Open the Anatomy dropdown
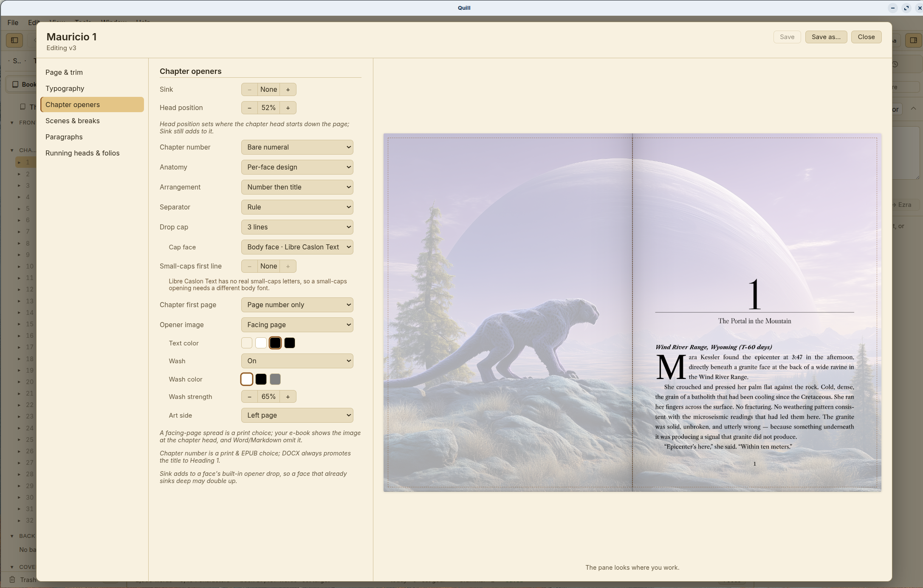The image size is (923, 588). click(297, 167)
